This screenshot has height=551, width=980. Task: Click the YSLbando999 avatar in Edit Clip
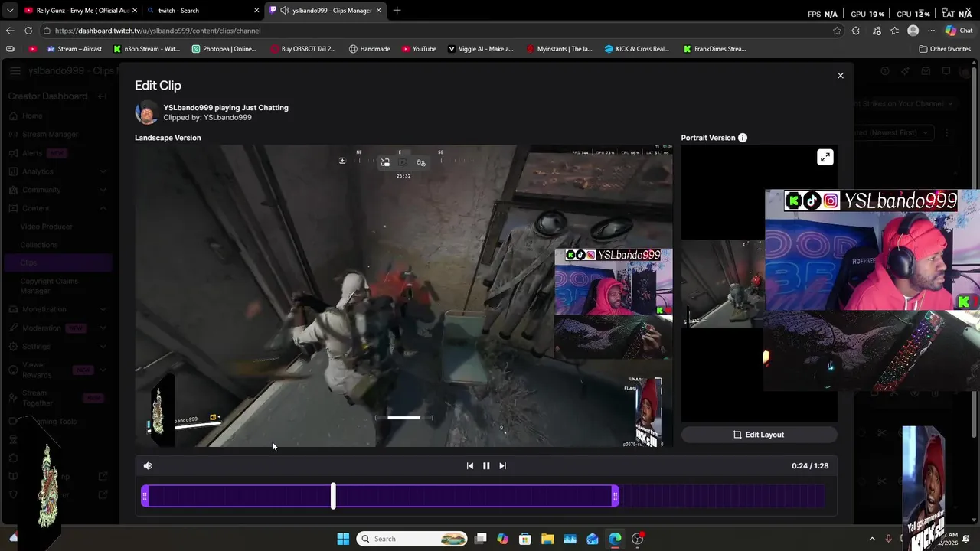[x=146, y=112]
